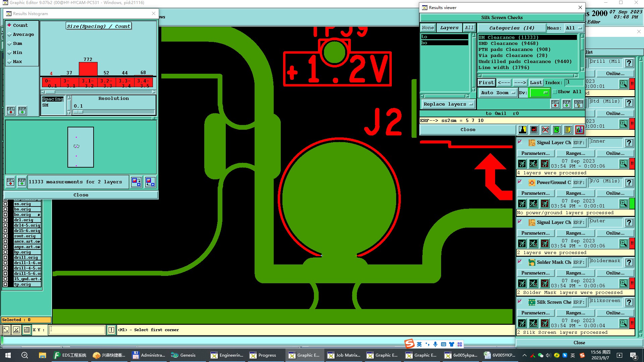
Task: Click the magnifier icon for Silk Screen check
Action: 623,323
